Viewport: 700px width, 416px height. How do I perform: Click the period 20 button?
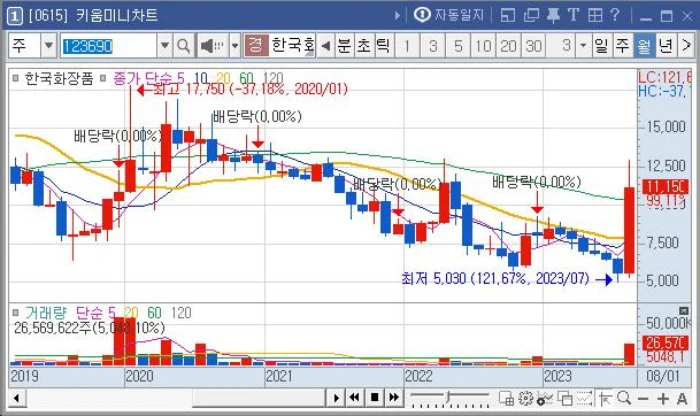coord(508,46)
